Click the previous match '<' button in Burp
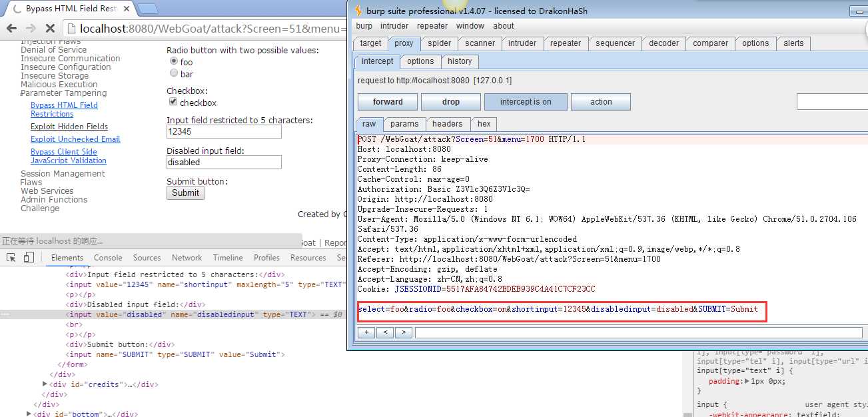 384,332
